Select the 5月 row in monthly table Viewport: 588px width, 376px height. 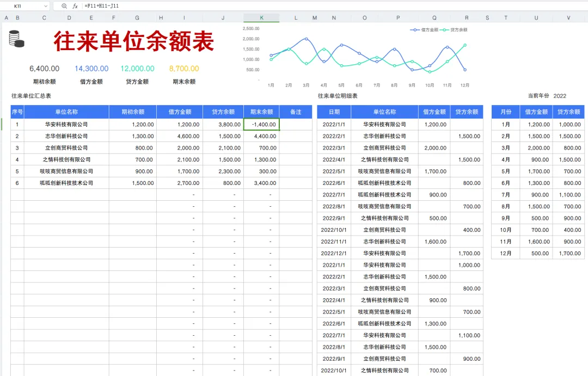538,171
